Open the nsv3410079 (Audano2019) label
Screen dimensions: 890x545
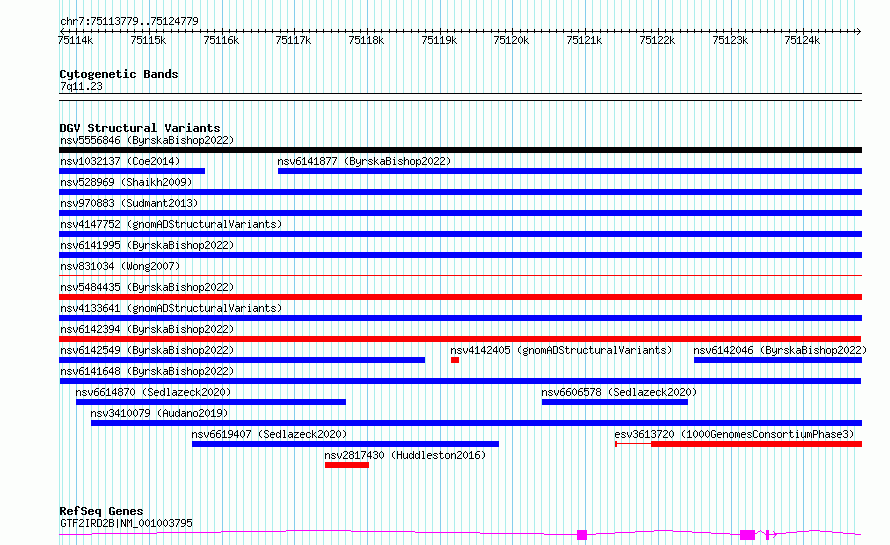159,413
